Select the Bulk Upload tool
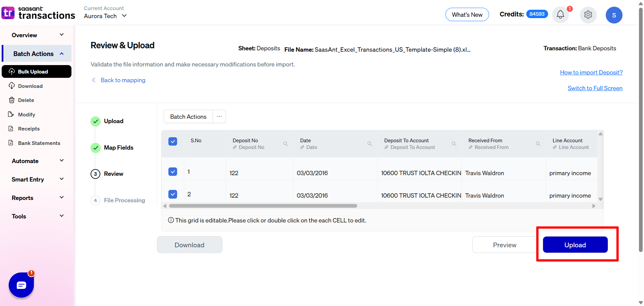Image resolution: width=644 pixels, height=306 pixels. [x=33, y=71]
